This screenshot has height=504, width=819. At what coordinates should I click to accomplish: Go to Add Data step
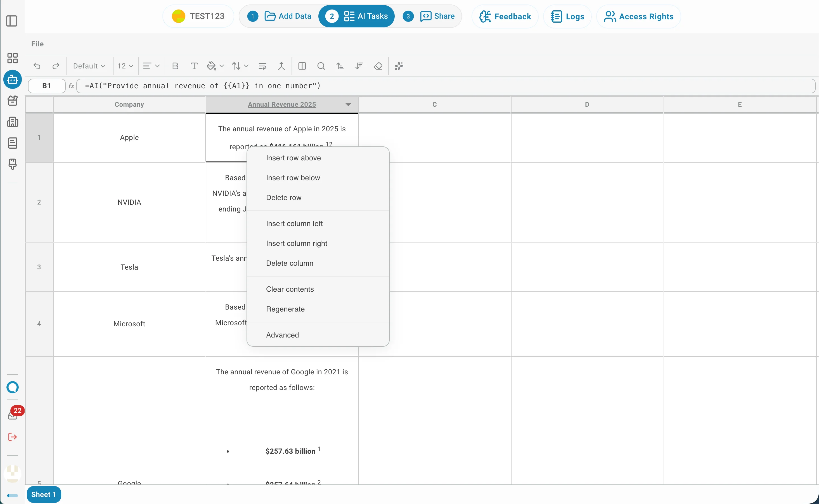(279, 16)
